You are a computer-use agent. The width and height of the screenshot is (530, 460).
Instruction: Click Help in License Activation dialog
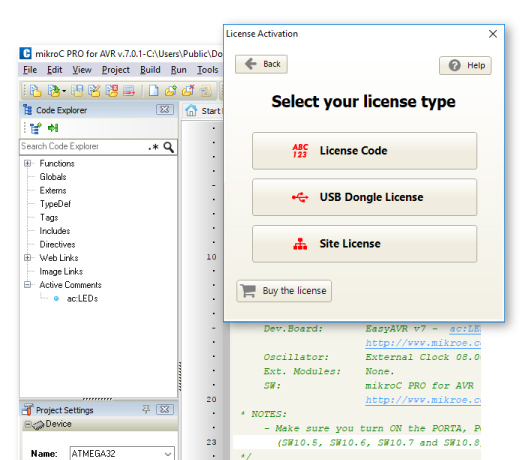pos(465,65)
